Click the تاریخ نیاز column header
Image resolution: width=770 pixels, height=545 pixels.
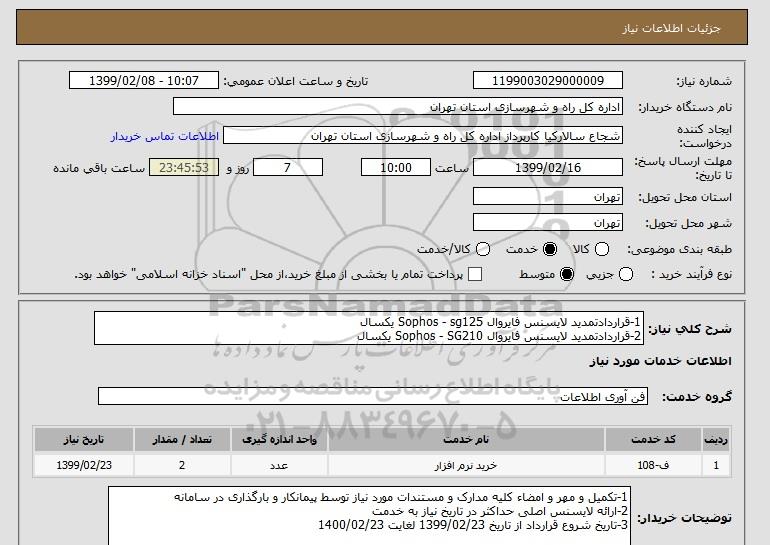point(84,439)
